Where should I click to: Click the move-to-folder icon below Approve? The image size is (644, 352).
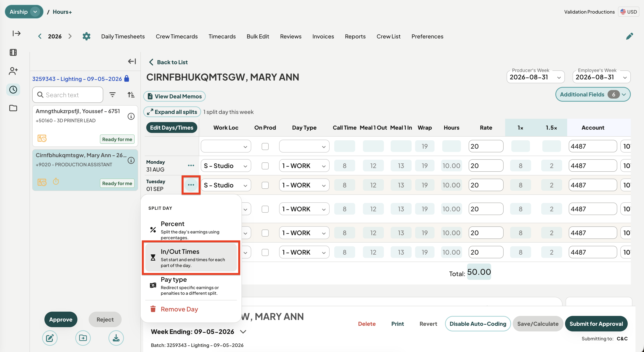pyautogui.click(x=83, y=338)
